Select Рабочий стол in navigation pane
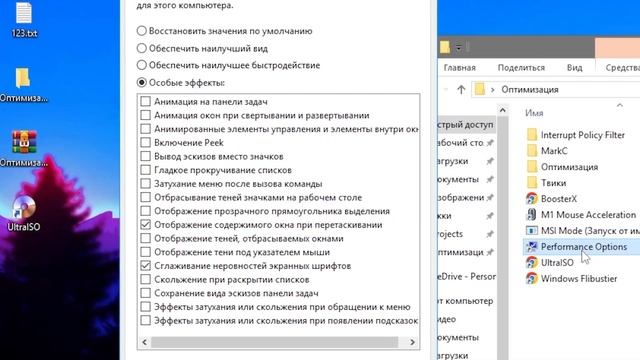Image resolution: width=640 pixels, height=360 pixels. pos(461,143)
